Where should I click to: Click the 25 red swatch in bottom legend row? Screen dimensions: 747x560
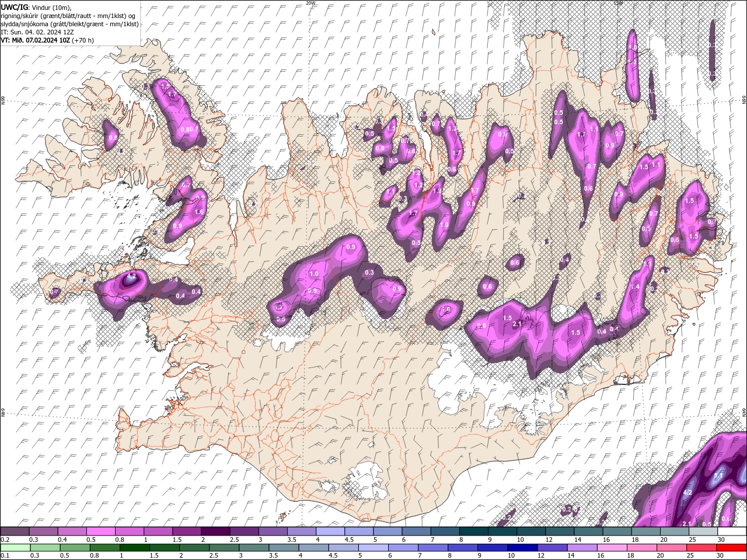pyautogui.click(x=702, y=548)
